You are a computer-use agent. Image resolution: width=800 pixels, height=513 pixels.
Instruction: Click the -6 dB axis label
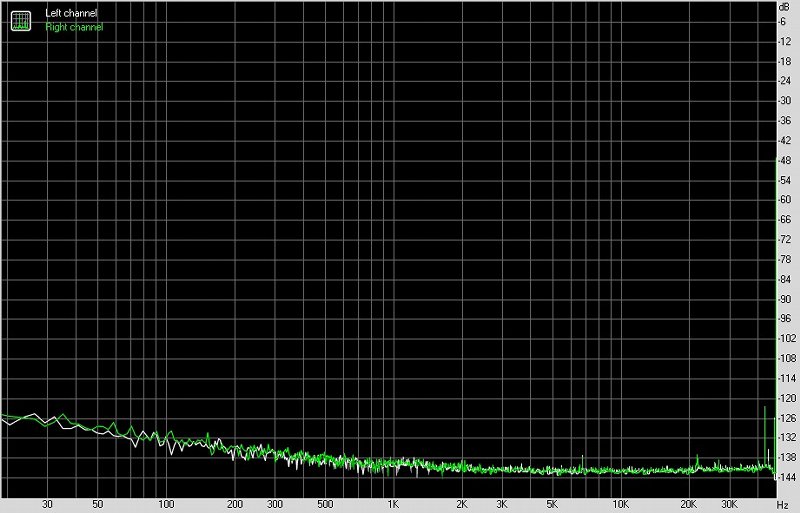788,21
